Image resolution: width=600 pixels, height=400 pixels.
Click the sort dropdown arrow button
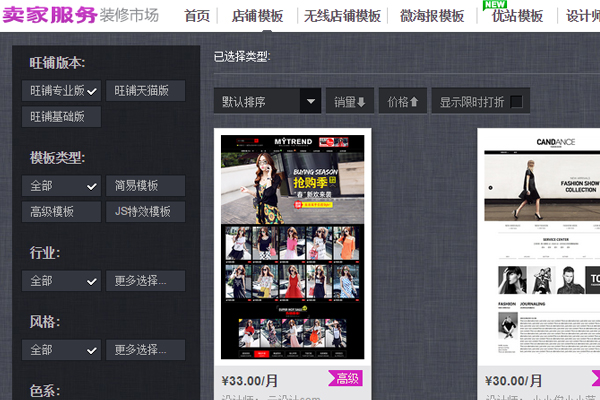[x=310, y=101]
